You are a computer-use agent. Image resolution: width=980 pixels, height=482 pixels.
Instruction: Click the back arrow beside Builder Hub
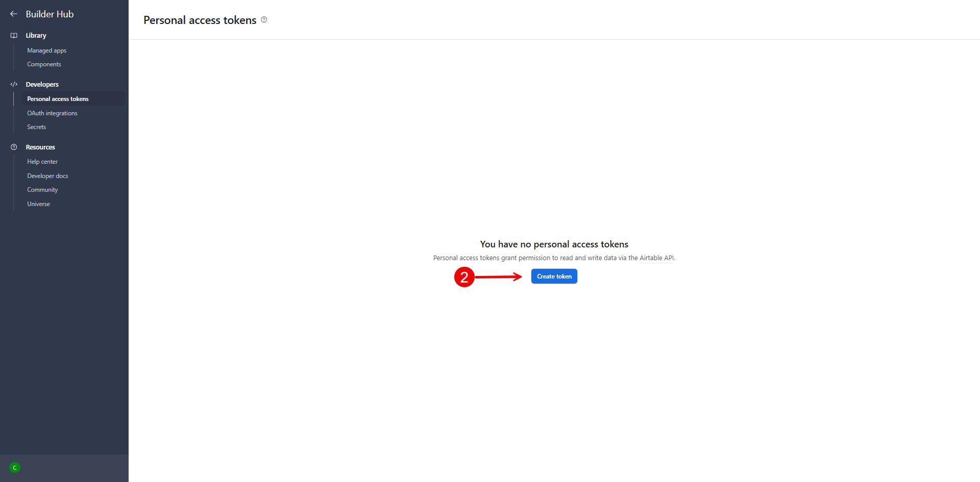pos(14,14)
